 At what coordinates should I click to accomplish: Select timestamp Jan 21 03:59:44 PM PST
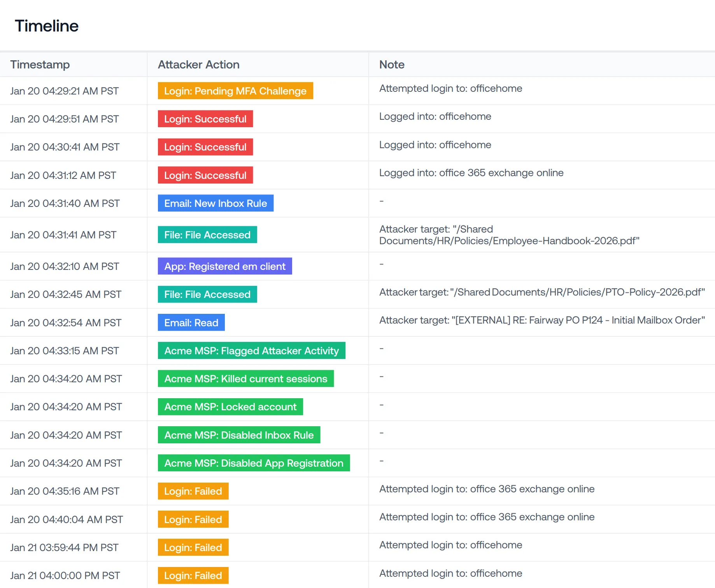click(64, 548)
